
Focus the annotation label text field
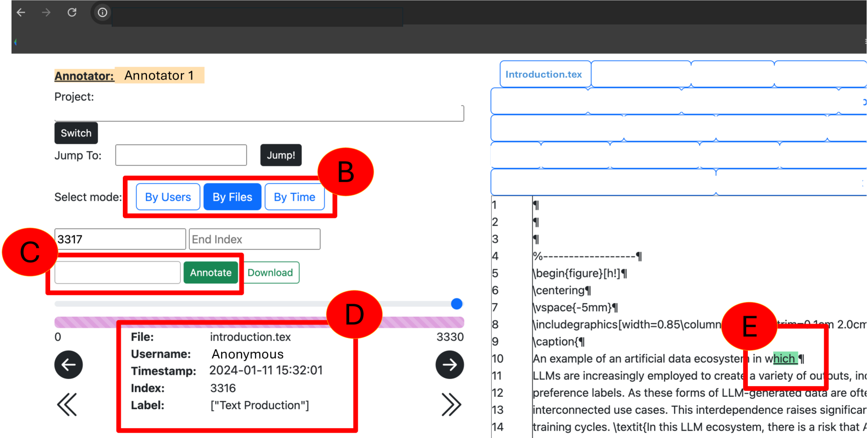tap(118, 272)
